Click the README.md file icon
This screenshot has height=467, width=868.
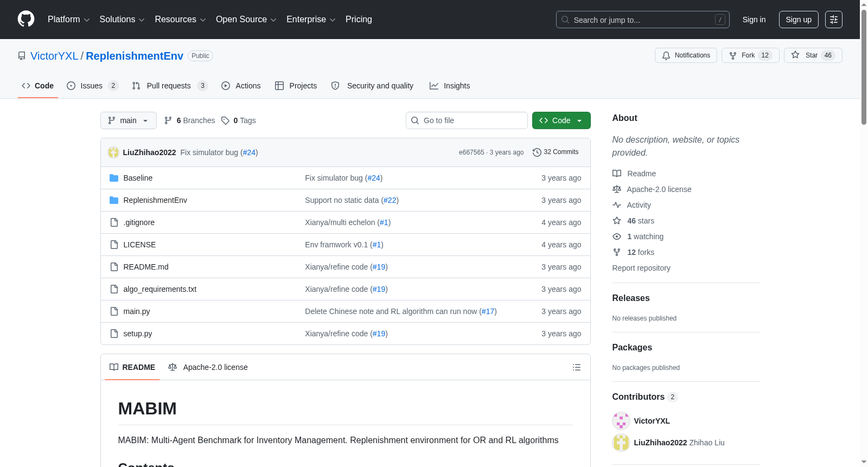pos(114,267)
